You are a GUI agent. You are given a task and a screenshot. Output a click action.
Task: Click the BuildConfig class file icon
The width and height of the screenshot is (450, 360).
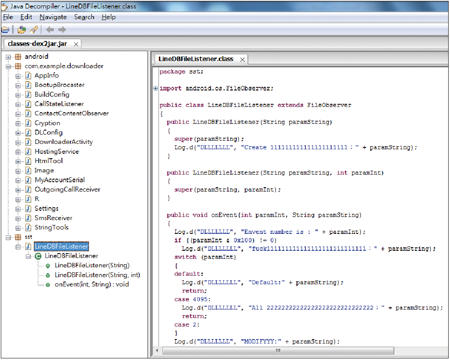point(28,95)
